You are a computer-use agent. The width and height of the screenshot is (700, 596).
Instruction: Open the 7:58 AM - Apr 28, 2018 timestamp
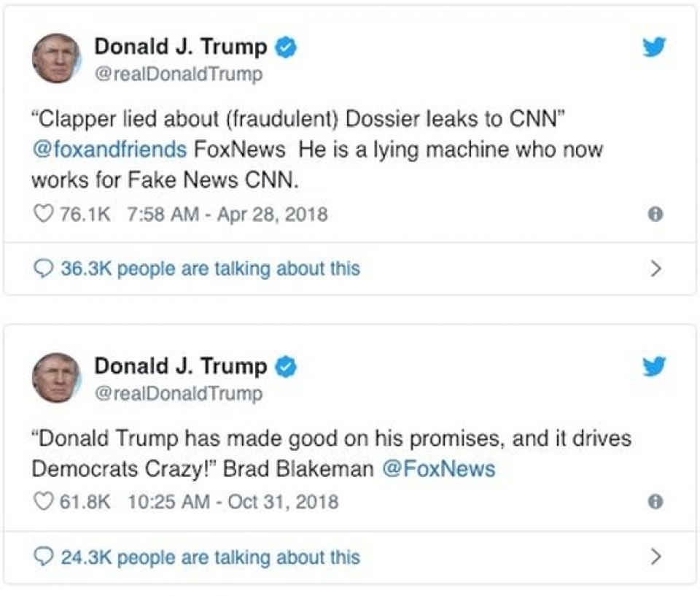coord(226,214)
